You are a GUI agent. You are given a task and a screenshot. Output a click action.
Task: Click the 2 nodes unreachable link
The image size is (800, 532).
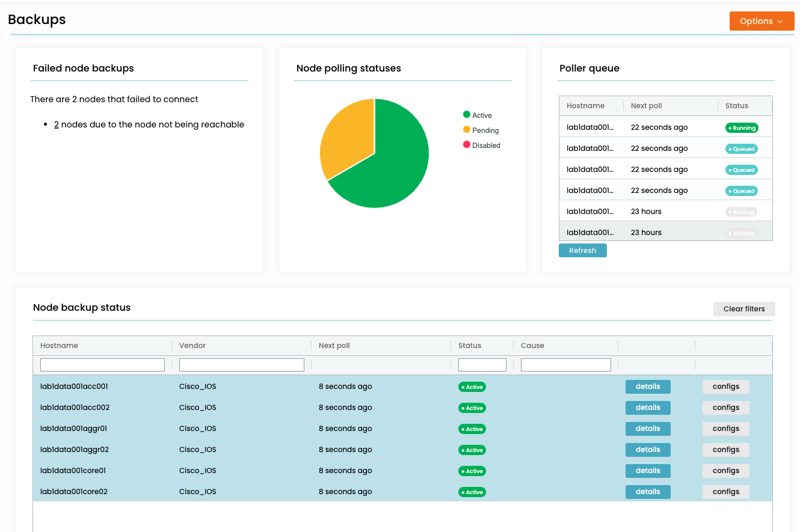point(57,124)
